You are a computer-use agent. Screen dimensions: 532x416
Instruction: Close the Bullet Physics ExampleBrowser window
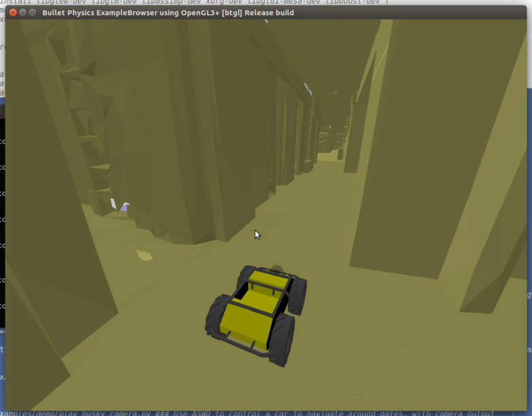tap(13, 12)
